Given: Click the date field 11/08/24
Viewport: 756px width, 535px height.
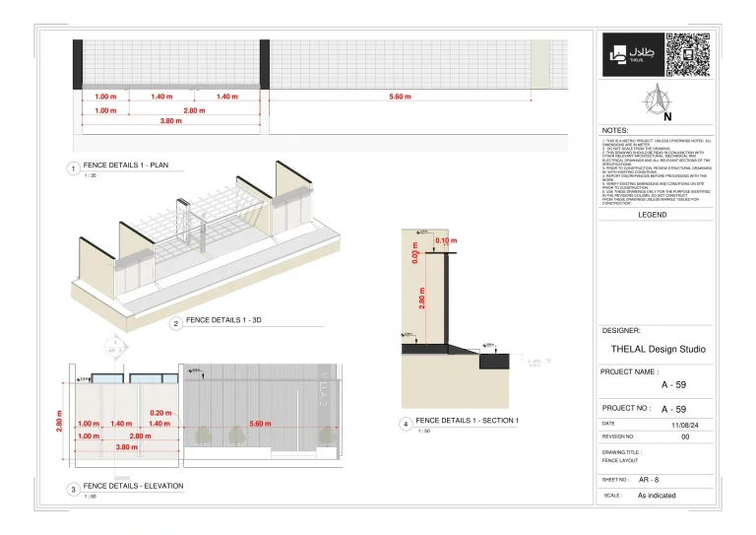Looking at the screenshot, I should point(683,424).
